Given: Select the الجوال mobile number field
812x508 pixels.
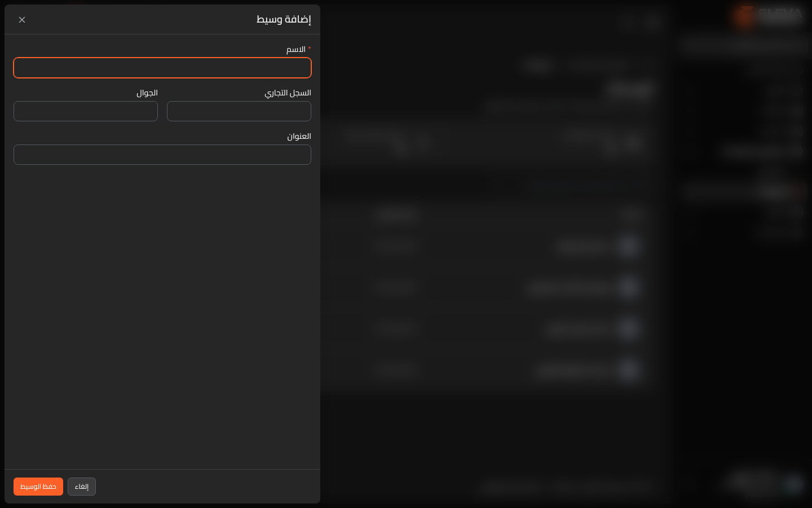Looking at the screenshot, I should pos(86,111).
